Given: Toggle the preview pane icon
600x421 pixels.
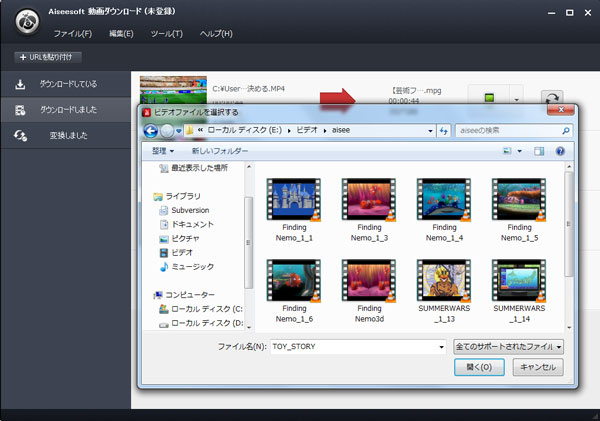Looking at the screenshot, I should point(539,151).
